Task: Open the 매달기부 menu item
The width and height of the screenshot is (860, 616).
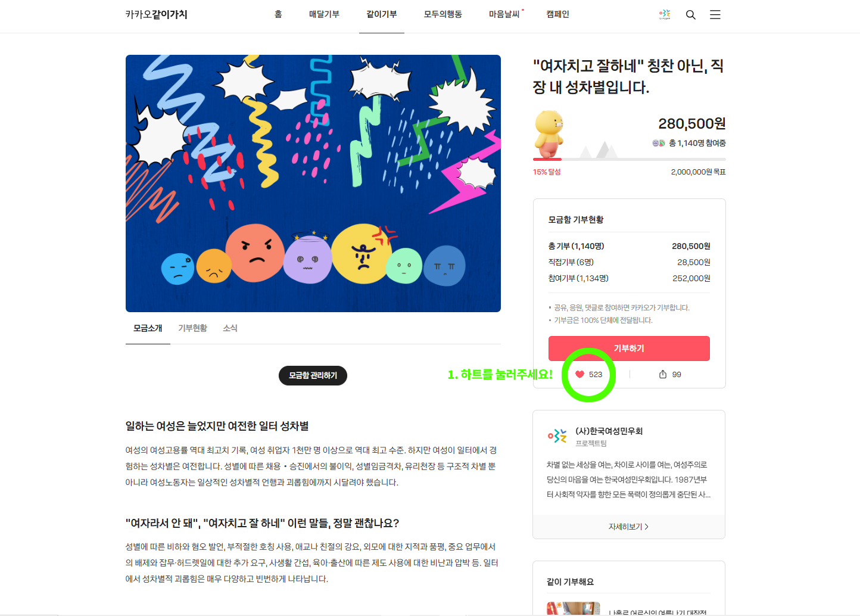Action: (324, 14)
